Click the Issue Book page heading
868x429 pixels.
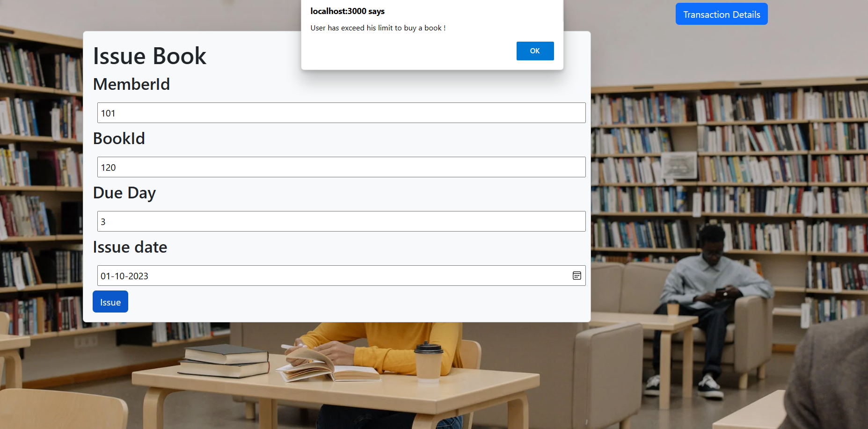[150, 56]
